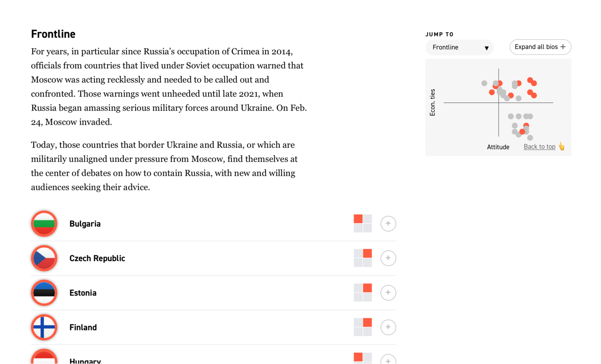Expand the Bulgaria bio with plus button
The image size is (601, 364).
tap(388, 224)
